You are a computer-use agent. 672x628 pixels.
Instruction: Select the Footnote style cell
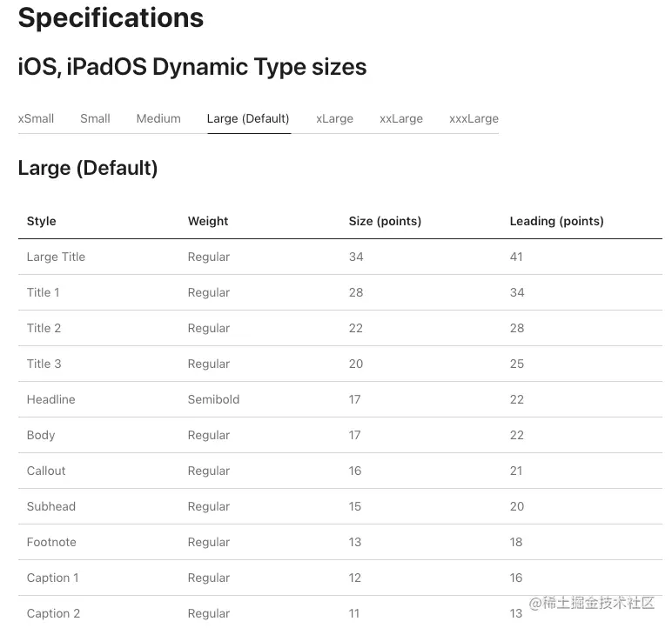tap(51, 542)
